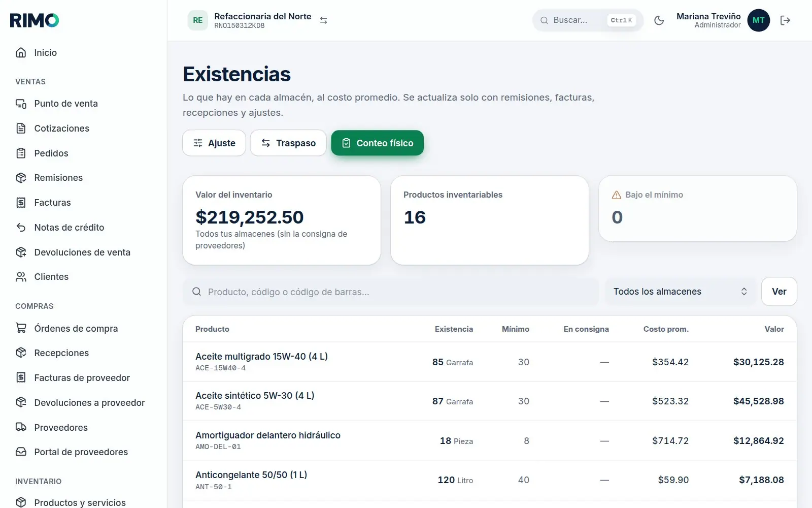Select row Anticongelante 50/50 (1 L)

[490, 481]
